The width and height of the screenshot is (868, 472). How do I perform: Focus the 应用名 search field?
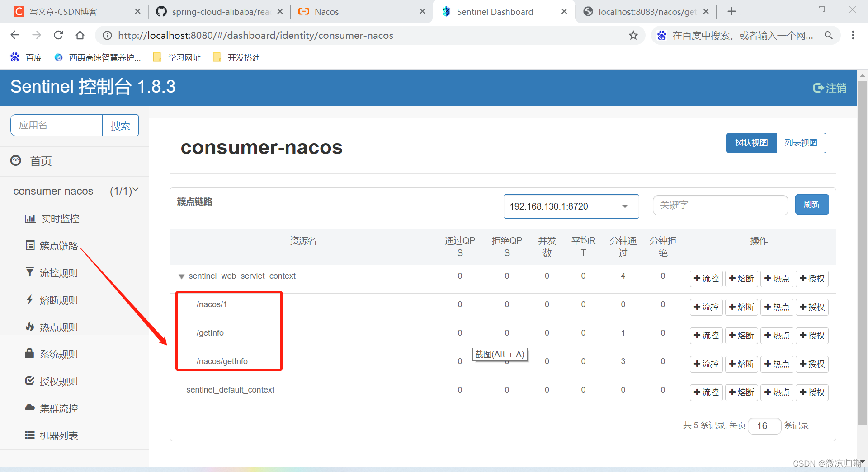click(57, 125)
